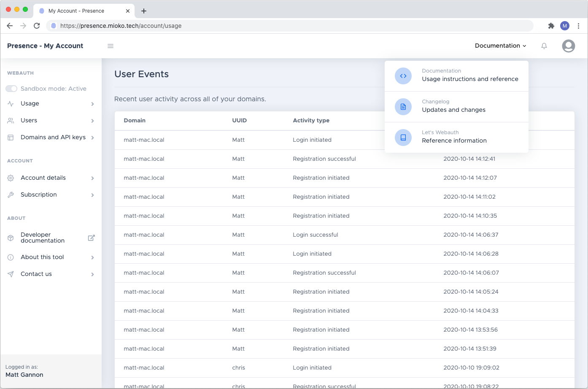Click the timestamp 2020-10-14 13:53:56
The image size is (588, 389).
click(x=470, y=330)
